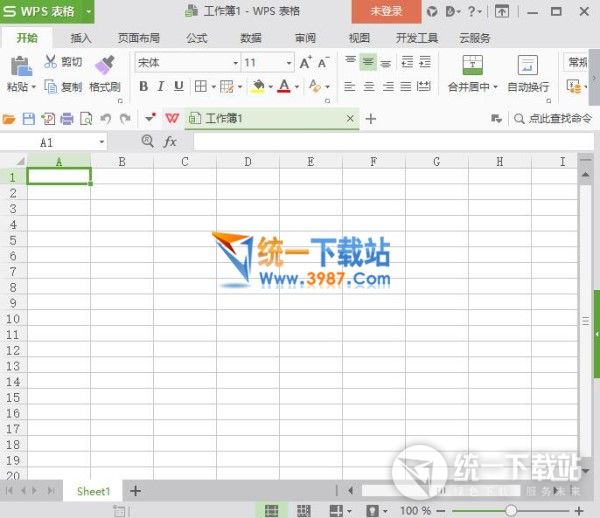Expand font color dropdown arrow
The height and width of the screenshot is (518, 600).
tap(297, 87)
